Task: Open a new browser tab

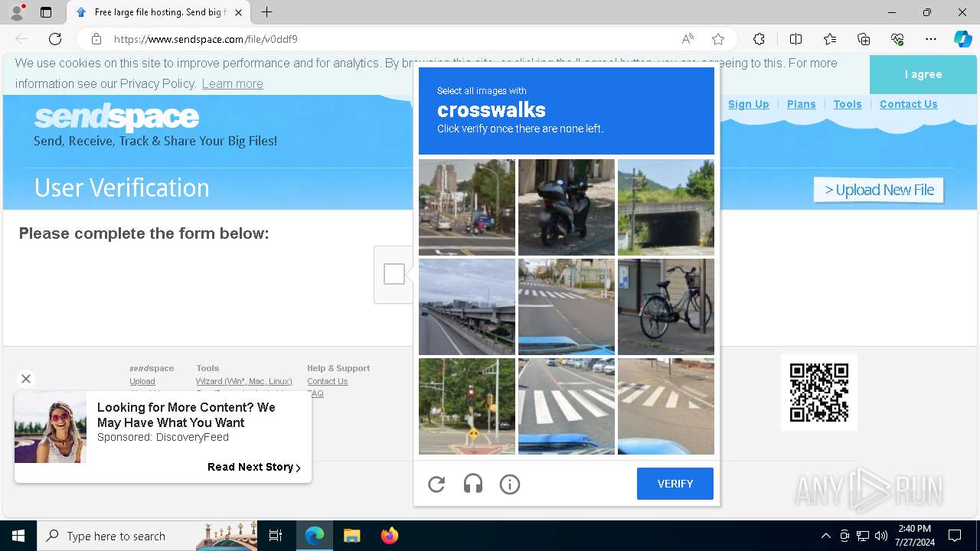Action: pyautogui.click(x=266, y=12)
